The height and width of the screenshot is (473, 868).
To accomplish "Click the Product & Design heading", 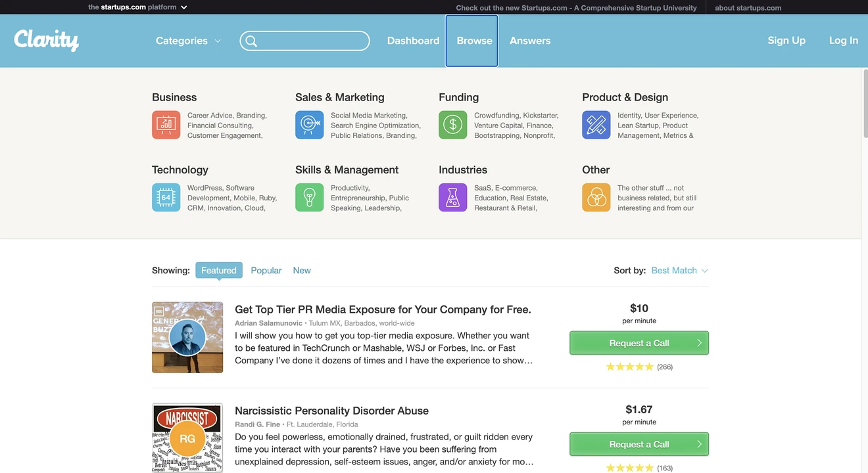I will click(x=625, y=97).
